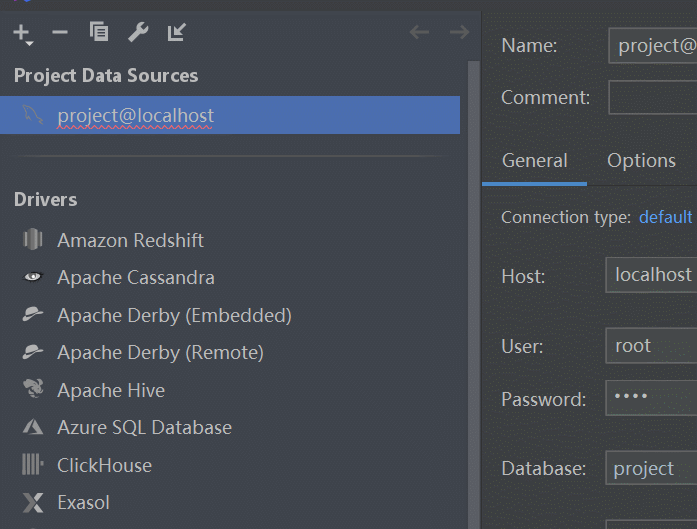Switch to the Options tab
This screenshot has height=529, width=697.
click(641, 161)
